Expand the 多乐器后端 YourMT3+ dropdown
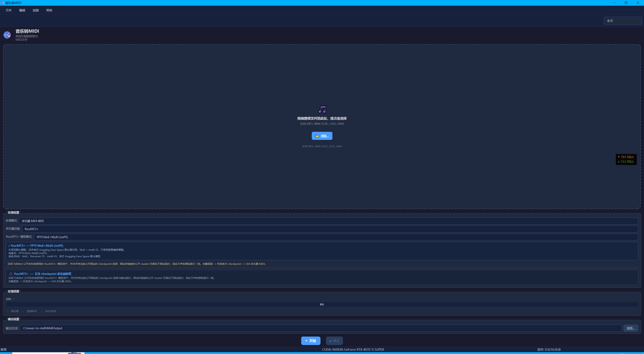 (x=330, y=229)
